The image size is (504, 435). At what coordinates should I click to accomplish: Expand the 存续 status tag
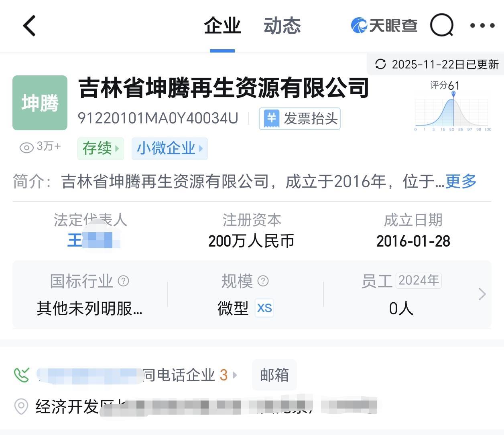pyautogui.click(x=101, y=148)
